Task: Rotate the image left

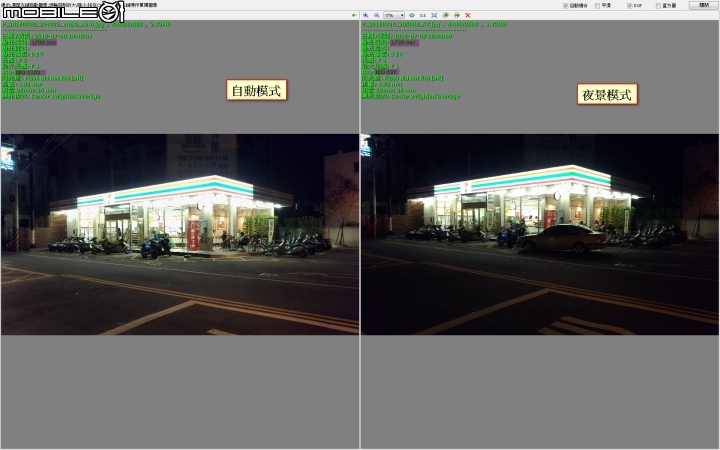Action: 445,15
